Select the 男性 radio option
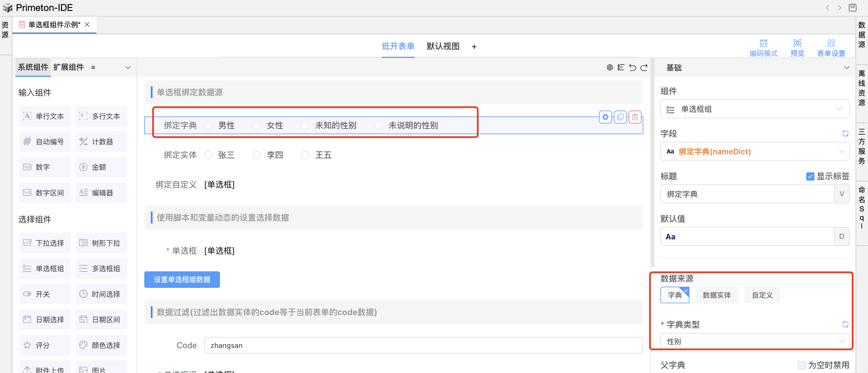 (208, 126)
